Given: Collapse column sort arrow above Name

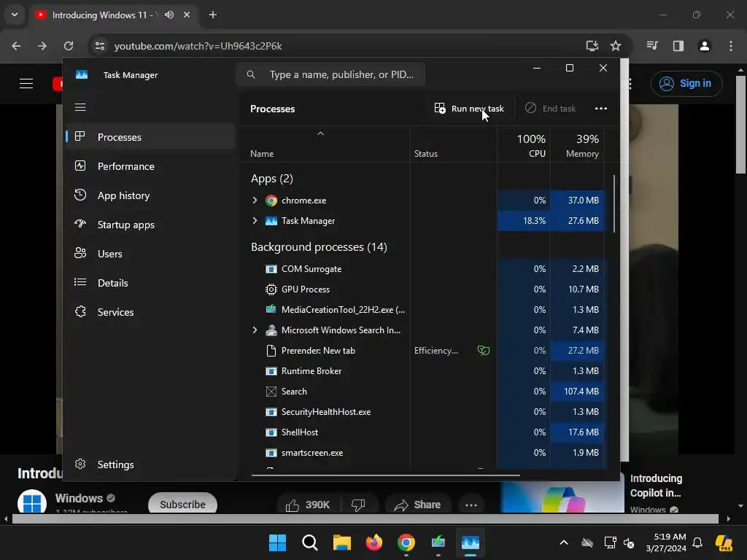Looking at the screenshot, I should tap(321, 134).
